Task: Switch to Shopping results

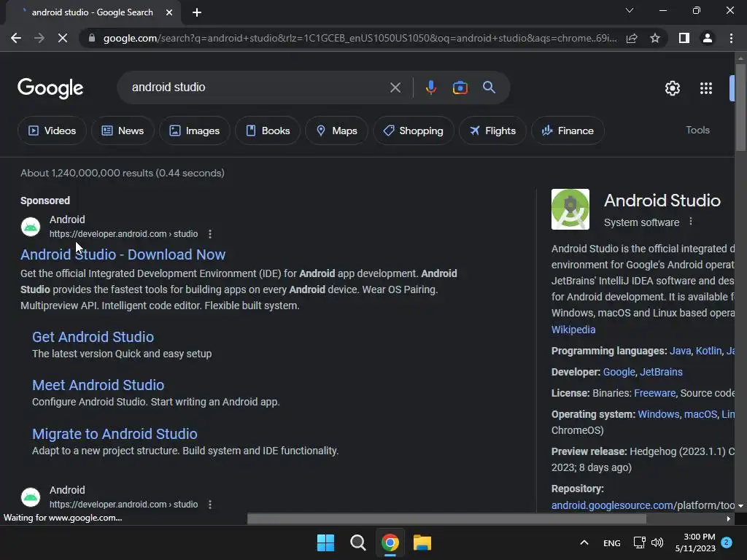Action: pyautogui.click(x=413, y=131)
